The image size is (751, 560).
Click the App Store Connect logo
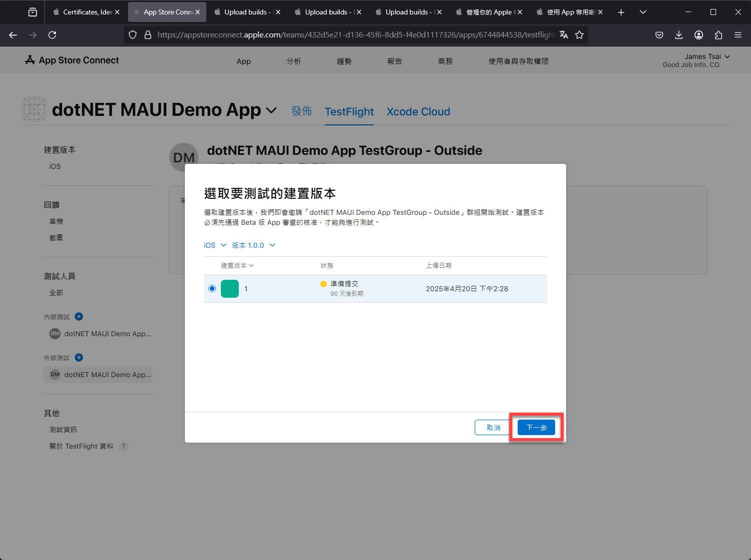click(x=72, y=60)
